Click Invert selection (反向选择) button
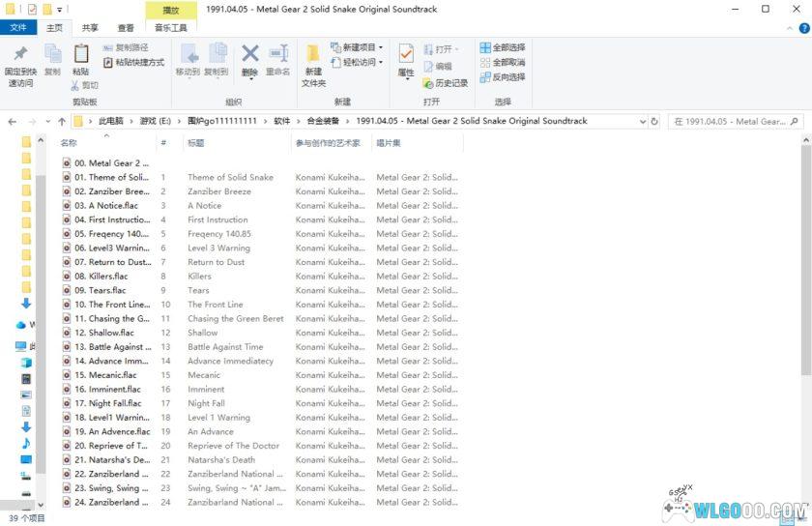 502,77
